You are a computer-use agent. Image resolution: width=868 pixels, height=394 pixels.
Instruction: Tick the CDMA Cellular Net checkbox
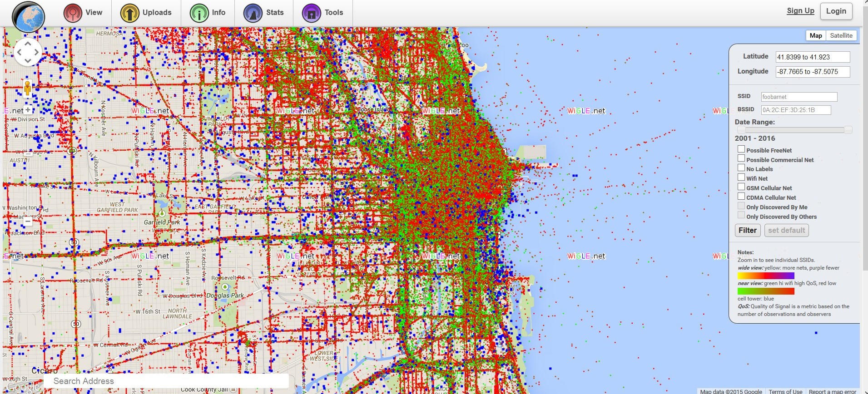click(741, 197)
